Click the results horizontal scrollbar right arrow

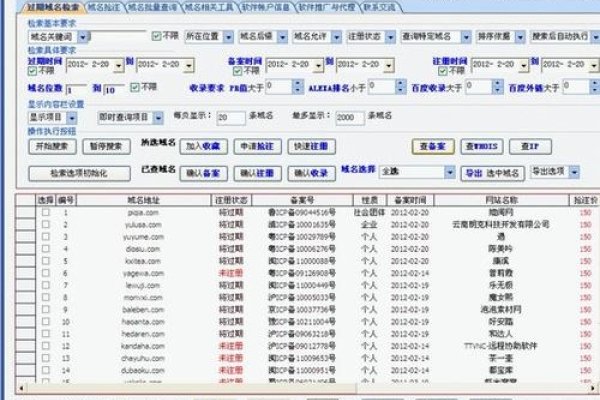tap(593, 388)
